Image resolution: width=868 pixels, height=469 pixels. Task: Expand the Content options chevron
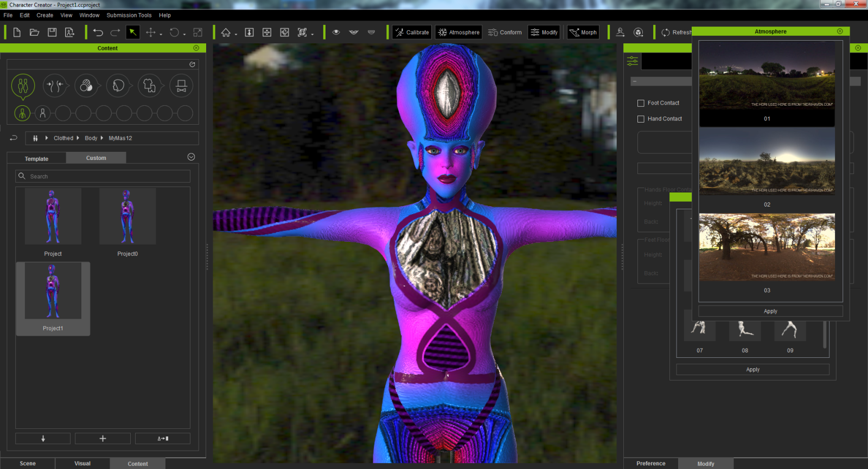pos(191,157)
